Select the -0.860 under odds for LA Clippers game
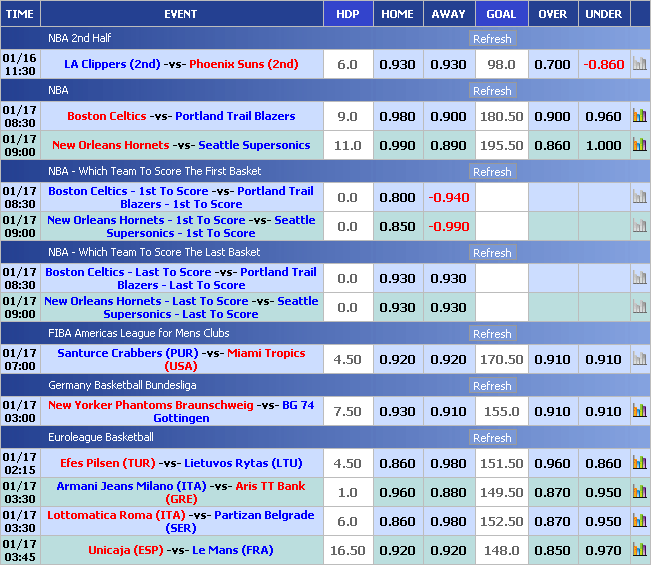This screenshot has width=651, height=565. pos(603,64)
